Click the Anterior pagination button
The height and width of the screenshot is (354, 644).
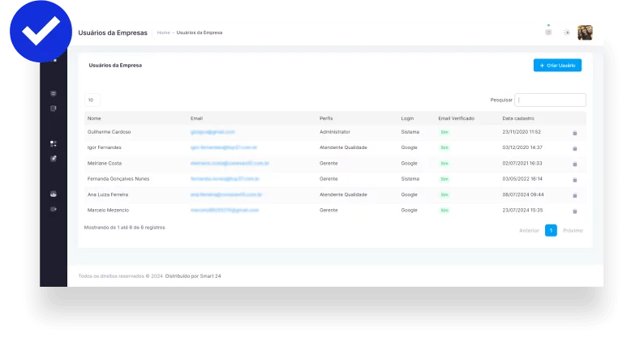529,231
